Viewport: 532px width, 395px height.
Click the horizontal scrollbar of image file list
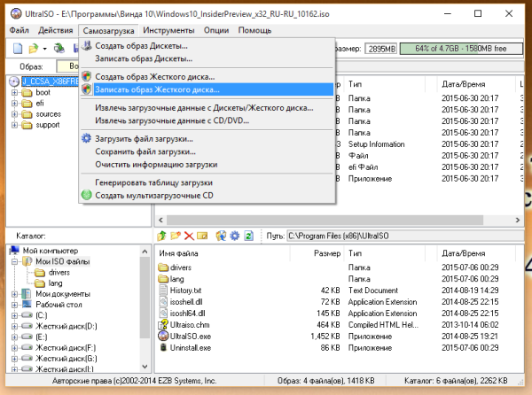pos(325,221)
